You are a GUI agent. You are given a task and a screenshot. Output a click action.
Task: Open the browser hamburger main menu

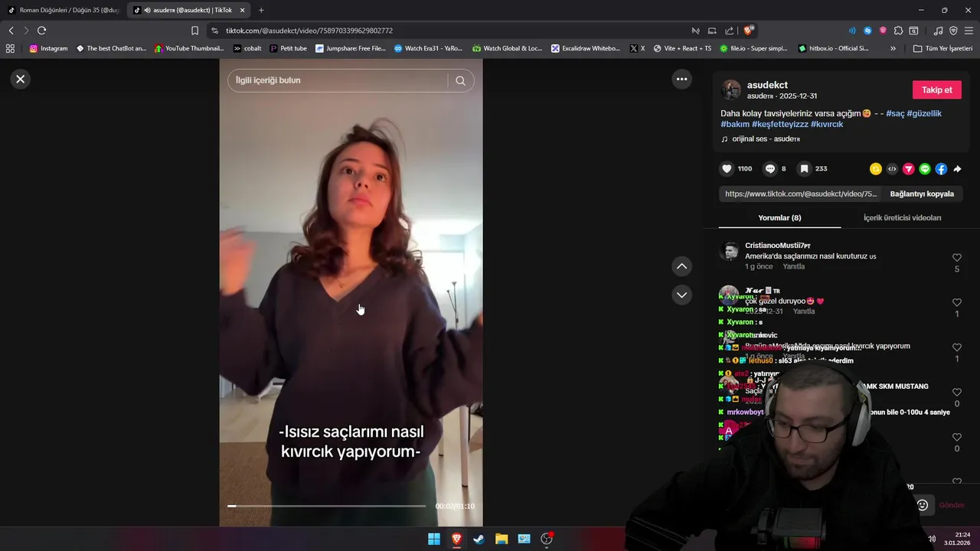click(969, 31)
